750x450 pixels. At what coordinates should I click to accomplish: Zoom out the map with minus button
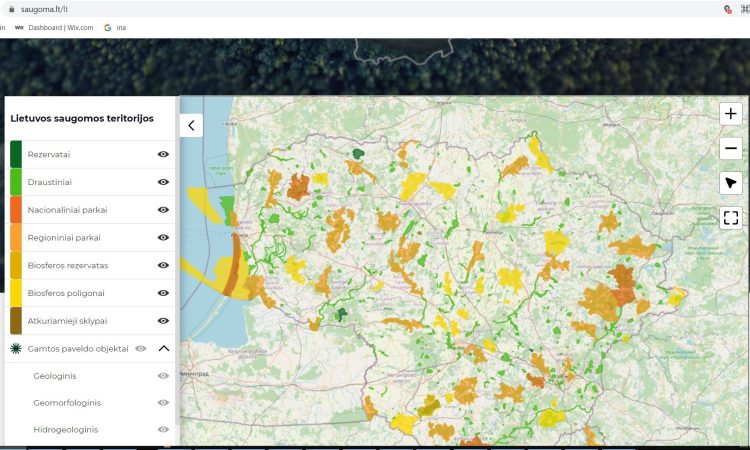coord(730,148)
